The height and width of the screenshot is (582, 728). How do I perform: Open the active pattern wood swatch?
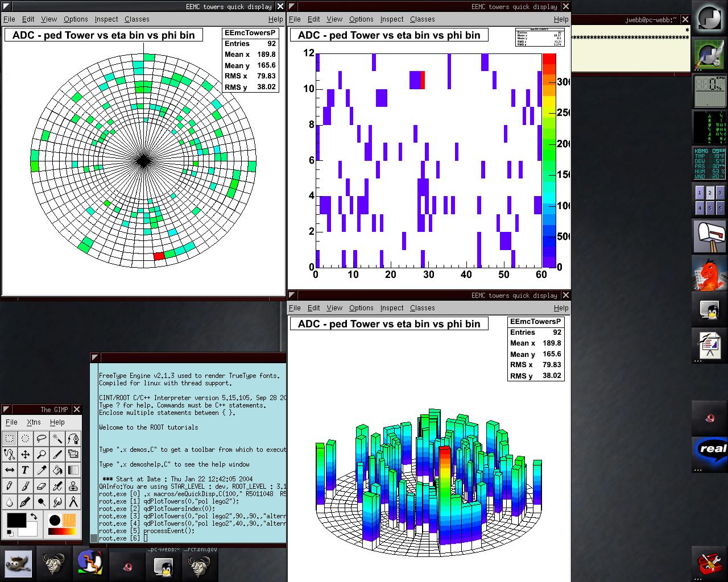pos(69,520)
